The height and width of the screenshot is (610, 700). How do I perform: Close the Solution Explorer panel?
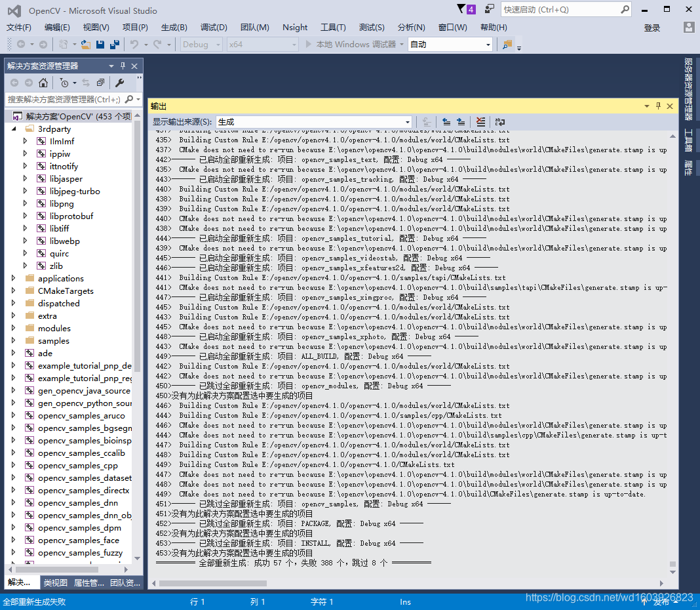click(134, 66)
